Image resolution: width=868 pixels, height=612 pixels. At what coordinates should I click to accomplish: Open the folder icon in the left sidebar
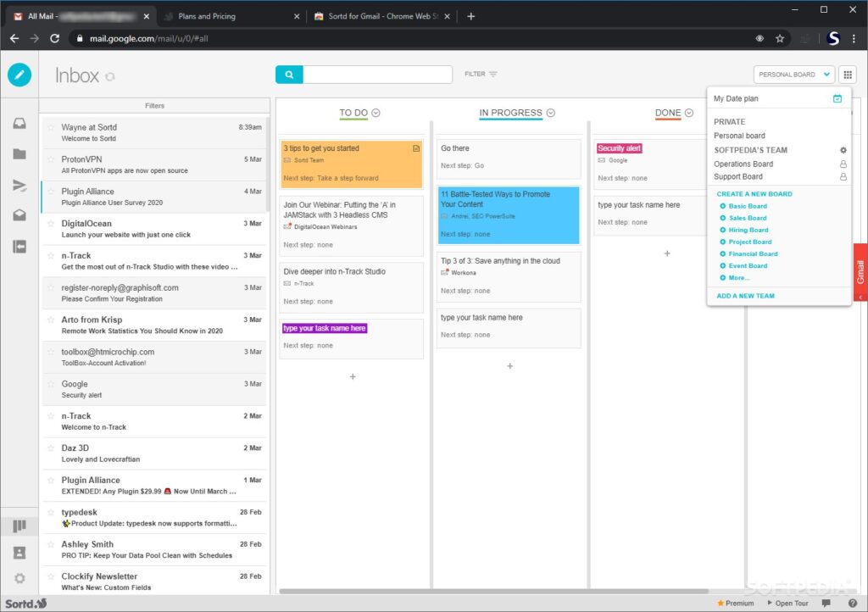[x=19, y=153]
